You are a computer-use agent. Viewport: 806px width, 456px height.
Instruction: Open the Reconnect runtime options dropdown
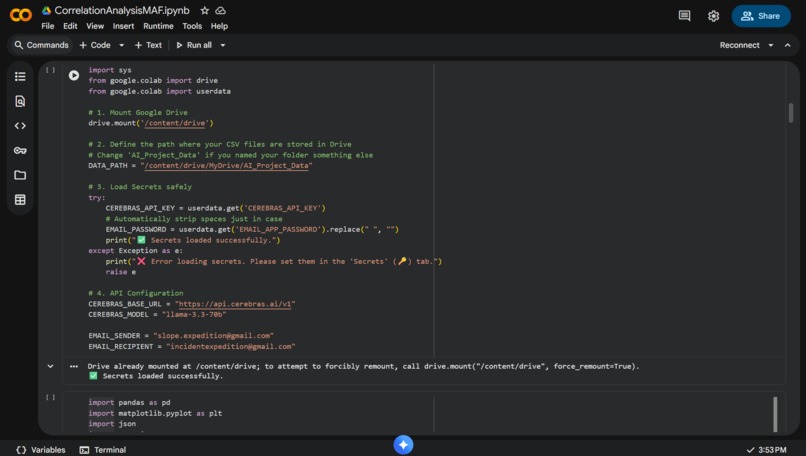[x=771, y=45]
